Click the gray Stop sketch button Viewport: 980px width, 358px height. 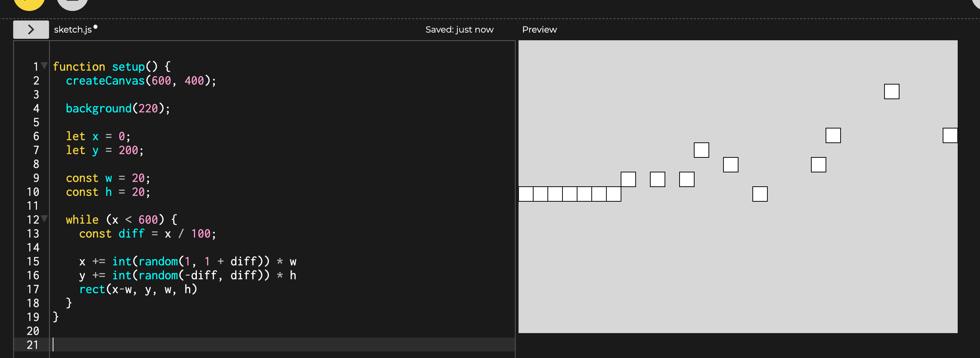pos(72,3)
